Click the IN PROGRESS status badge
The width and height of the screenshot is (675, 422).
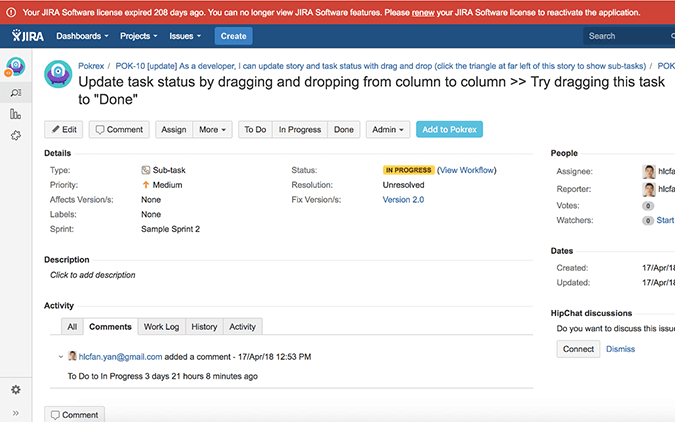[x=409, y=170]
